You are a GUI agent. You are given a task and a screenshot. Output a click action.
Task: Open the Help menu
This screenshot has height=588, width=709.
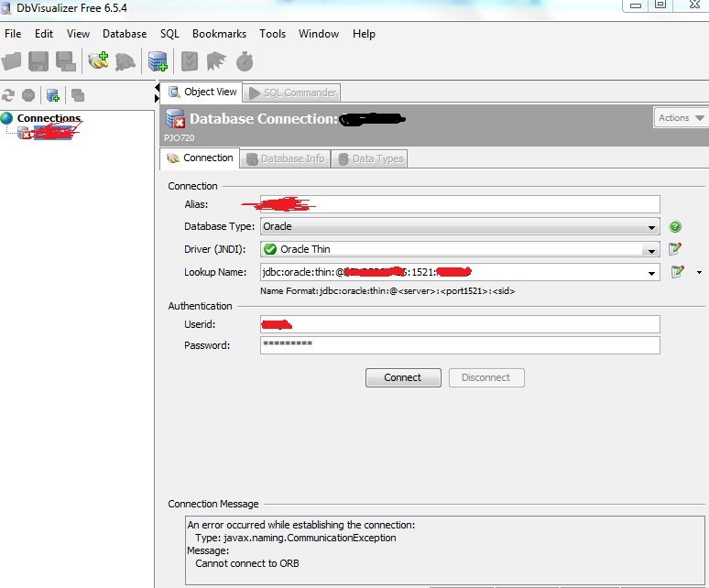tap(364, 34)
